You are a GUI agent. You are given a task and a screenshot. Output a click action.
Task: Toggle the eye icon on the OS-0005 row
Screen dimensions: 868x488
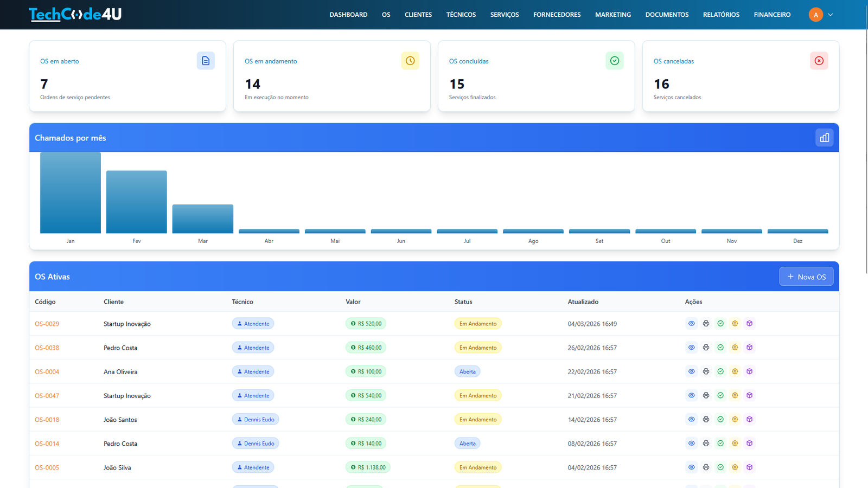(x=691, y=467)
